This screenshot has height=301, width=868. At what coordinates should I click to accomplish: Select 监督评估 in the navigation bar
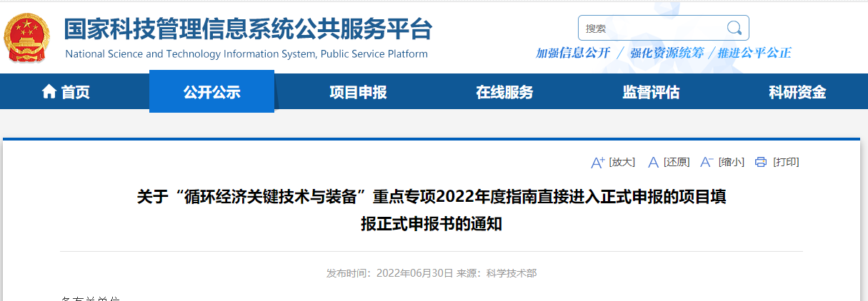[651, 92]
